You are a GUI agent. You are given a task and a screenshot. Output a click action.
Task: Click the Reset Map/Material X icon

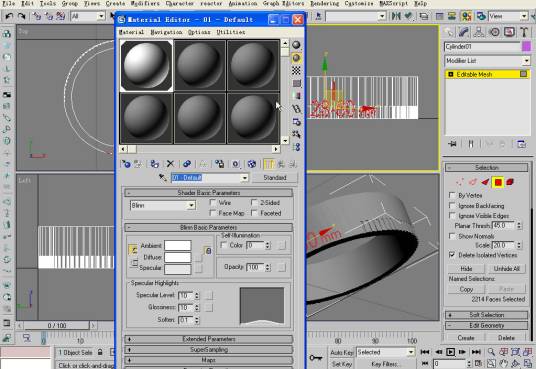[x=170, y=164]
